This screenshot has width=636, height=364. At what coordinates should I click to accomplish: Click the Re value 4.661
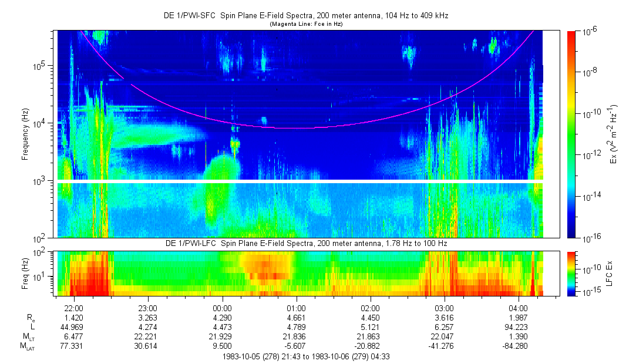tap(296, 318)
